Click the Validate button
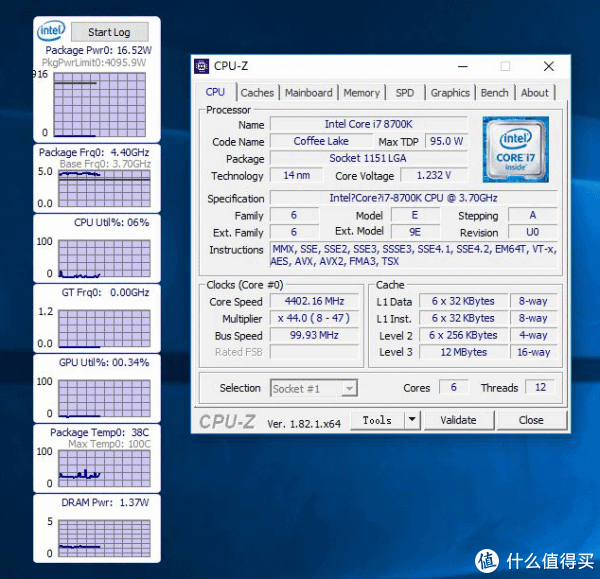This screenshot has width=600, height=579. coord(458,420)
